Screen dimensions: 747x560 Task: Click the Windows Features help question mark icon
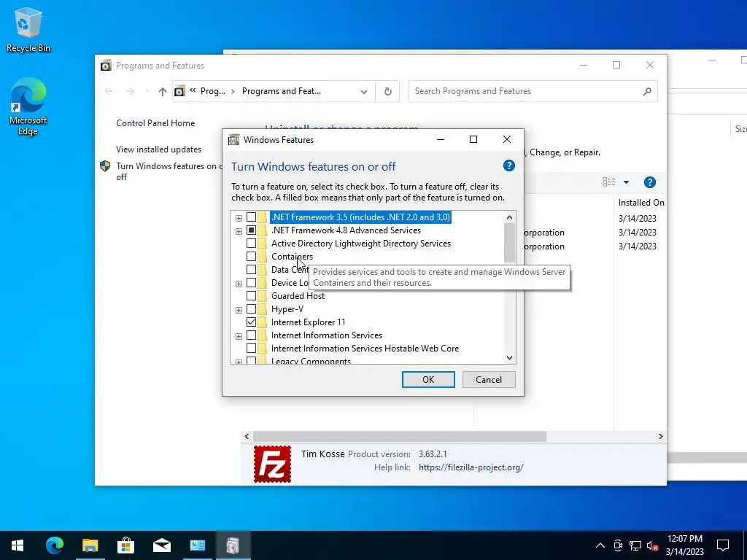click(508, 166)
